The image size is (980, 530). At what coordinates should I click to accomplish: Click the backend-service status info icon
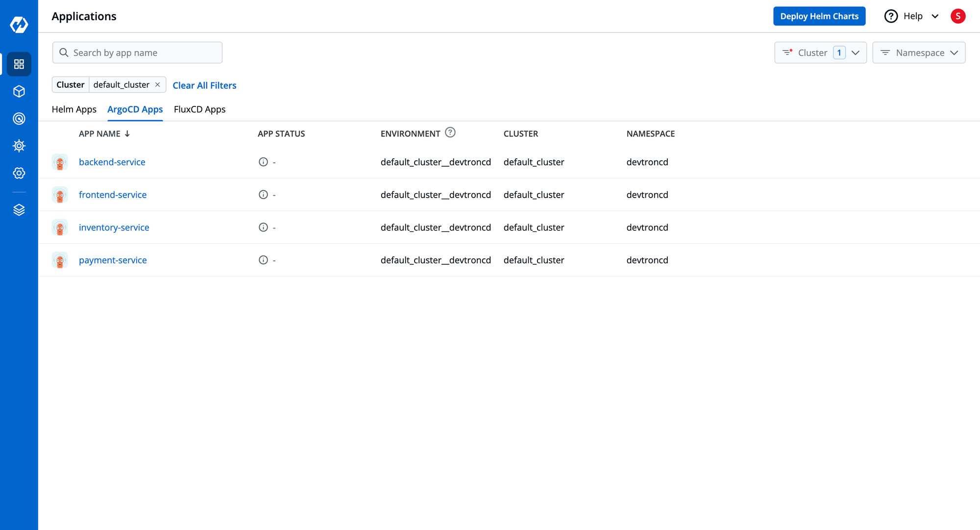tap(263, 162)
